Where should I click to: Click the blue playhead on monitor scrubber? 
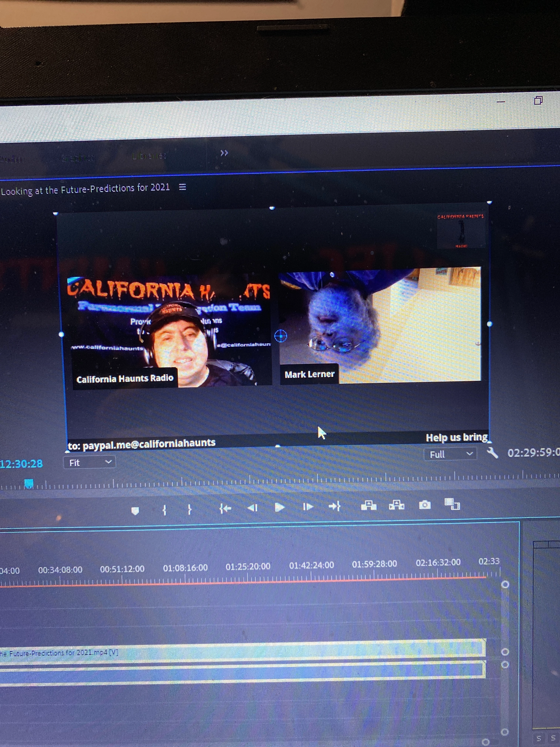coord(29,484)
